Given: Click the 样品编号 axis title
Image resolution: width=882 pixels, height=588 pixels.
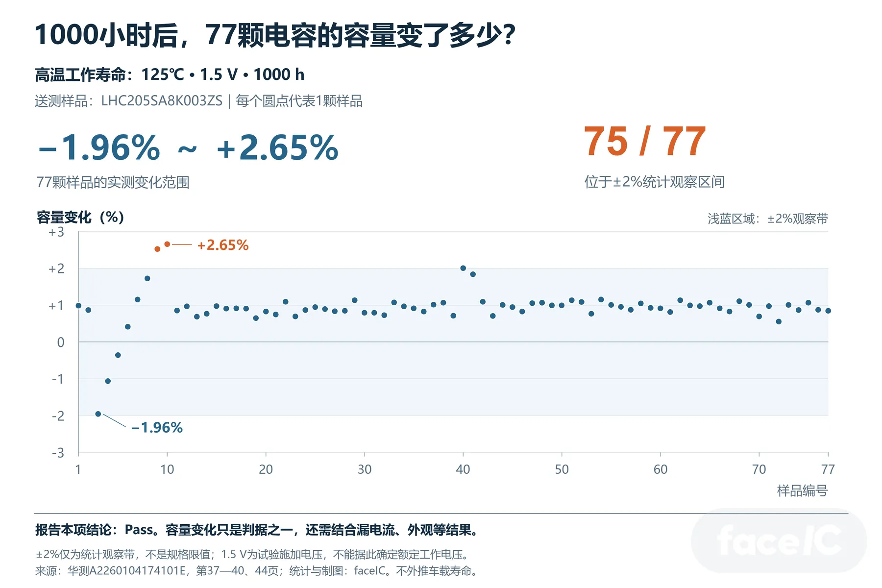Looking at the screenshot, I should 802,490.
